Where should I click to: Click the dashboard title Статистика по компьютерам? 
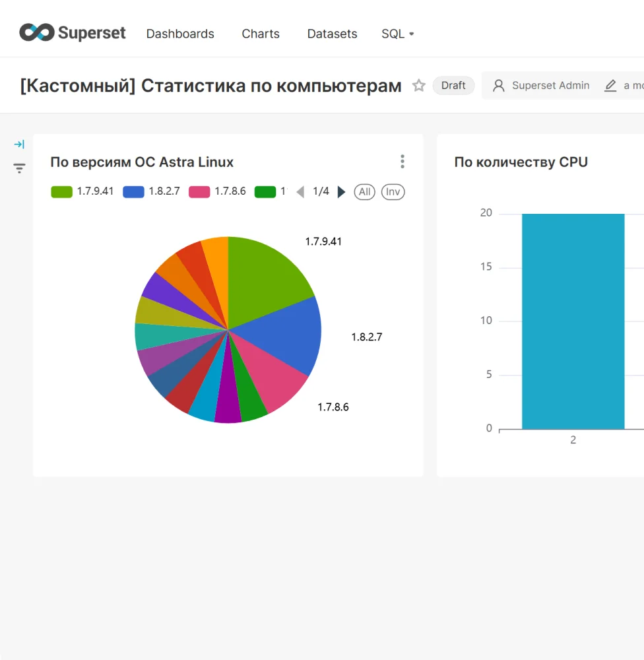(211, 86)
